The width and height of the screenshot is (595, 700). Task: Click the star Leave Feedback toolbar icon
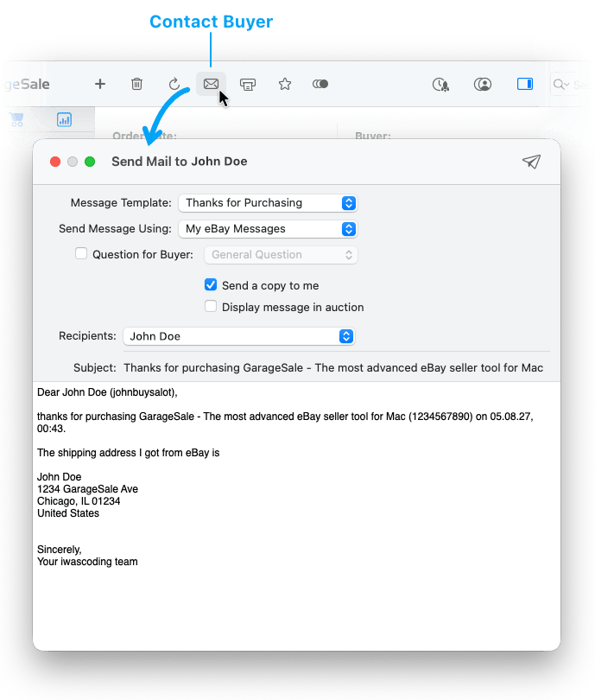tap(285, 84)
